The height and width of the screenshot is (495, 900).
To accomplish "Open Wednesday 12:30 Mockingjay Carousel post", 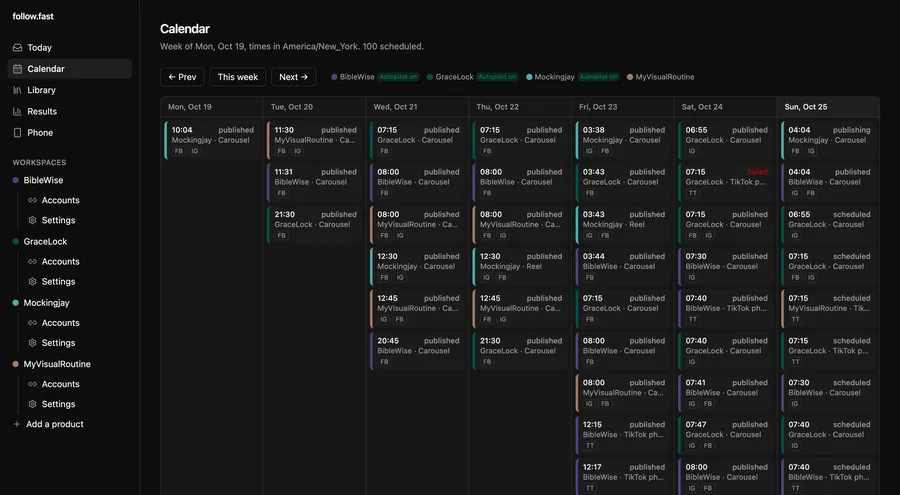I will point(417,266).
